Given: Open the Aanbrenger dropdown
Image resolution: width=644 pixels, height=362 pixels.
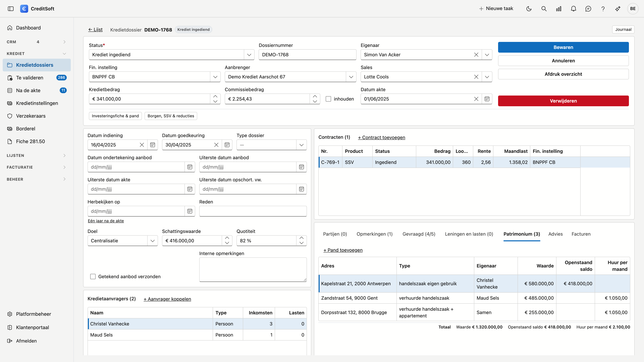Looking at the screenshot, I should pyautogui.click(x=351, y=77).
